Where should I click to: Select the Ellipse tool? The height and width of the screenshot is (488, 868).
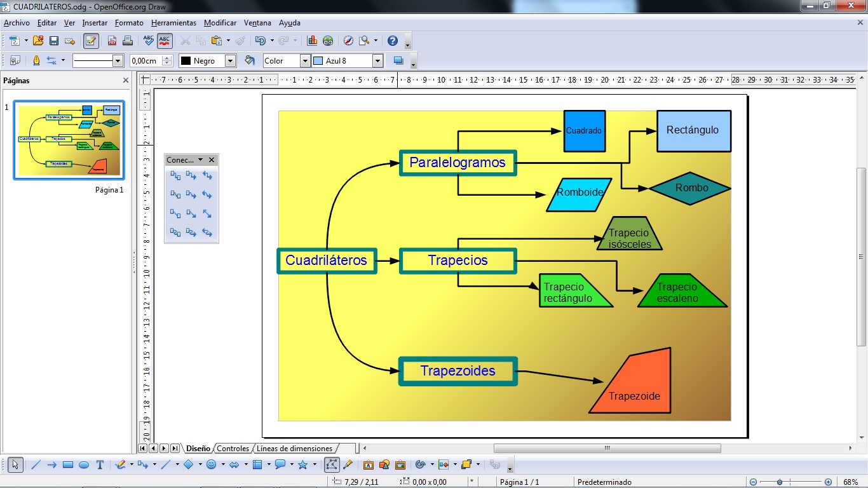[x=84, y=464]
